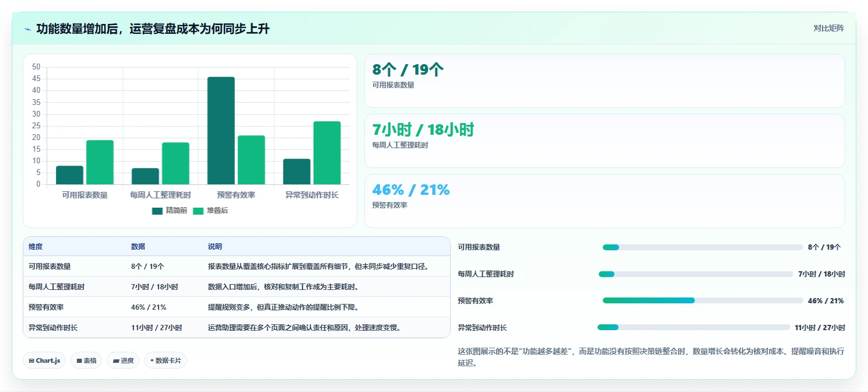Click the blue 46% / 21% stat card heading
The image size is (868, 392).
coord(411,190)
